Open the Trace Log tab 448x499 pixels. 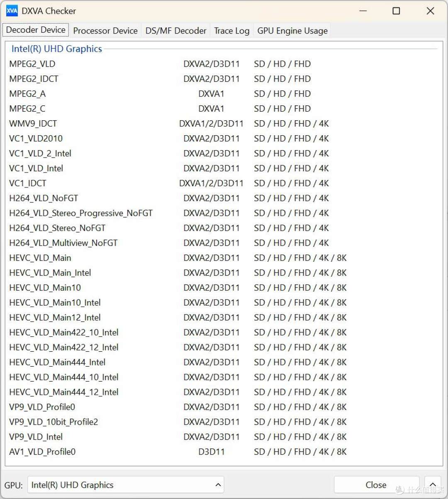click(231, 31)
